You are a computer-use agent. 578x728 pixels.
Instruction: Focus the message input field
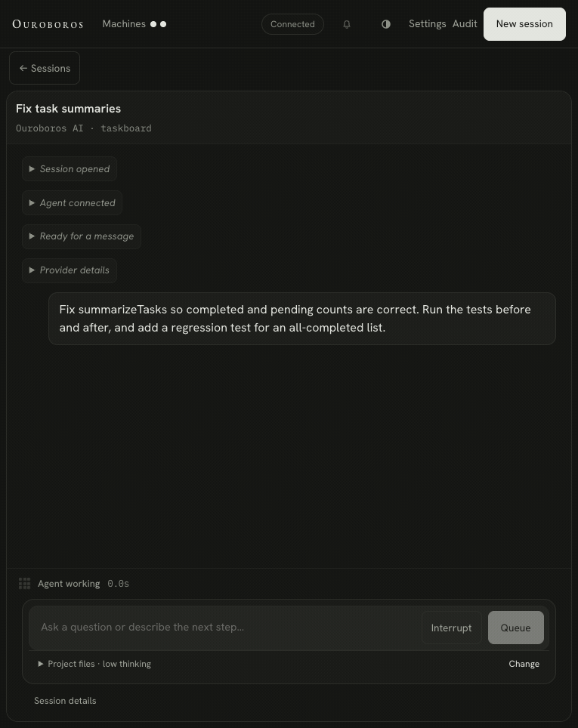tap(224, 628)
